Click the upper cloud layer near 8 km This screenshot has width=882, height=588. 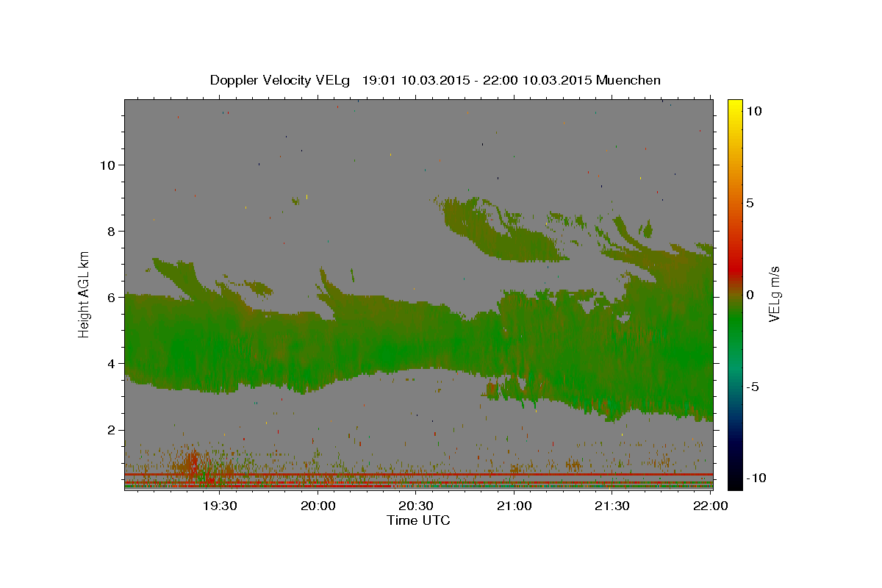pos(507,232)
